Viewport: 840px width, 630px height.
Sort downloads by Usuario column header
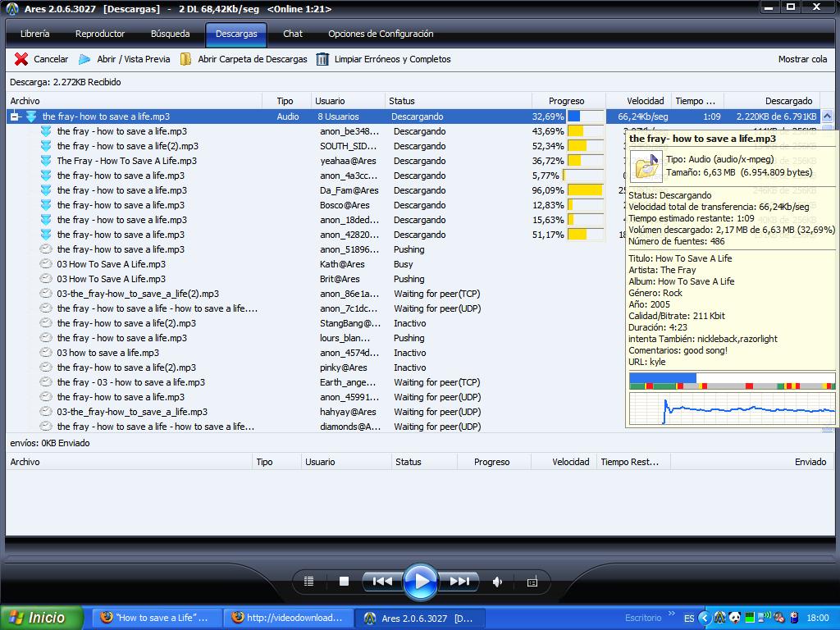[348, 101]
